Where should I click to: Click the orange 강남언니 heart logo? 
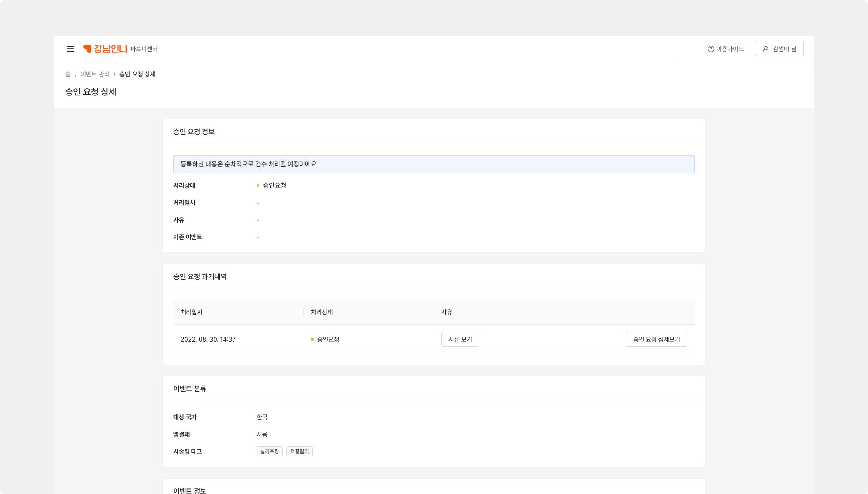pos(88,49)
